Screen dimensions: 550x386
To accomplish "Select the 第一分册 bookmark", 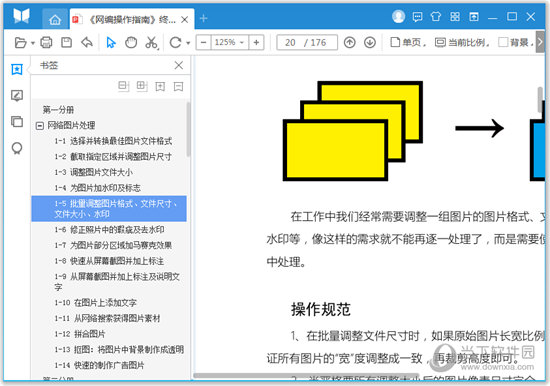I will click(x=58, y=110).
